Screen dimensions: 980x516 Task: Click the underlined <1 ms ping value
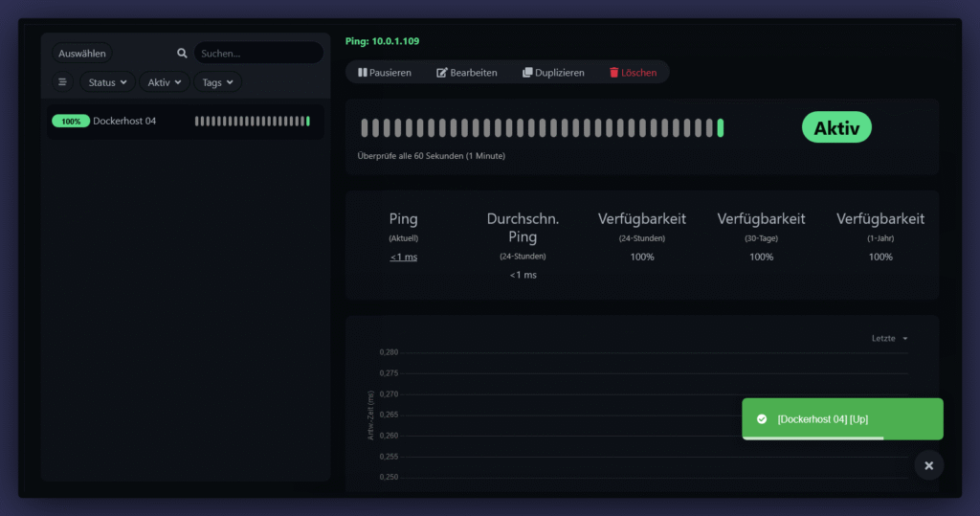403,257
